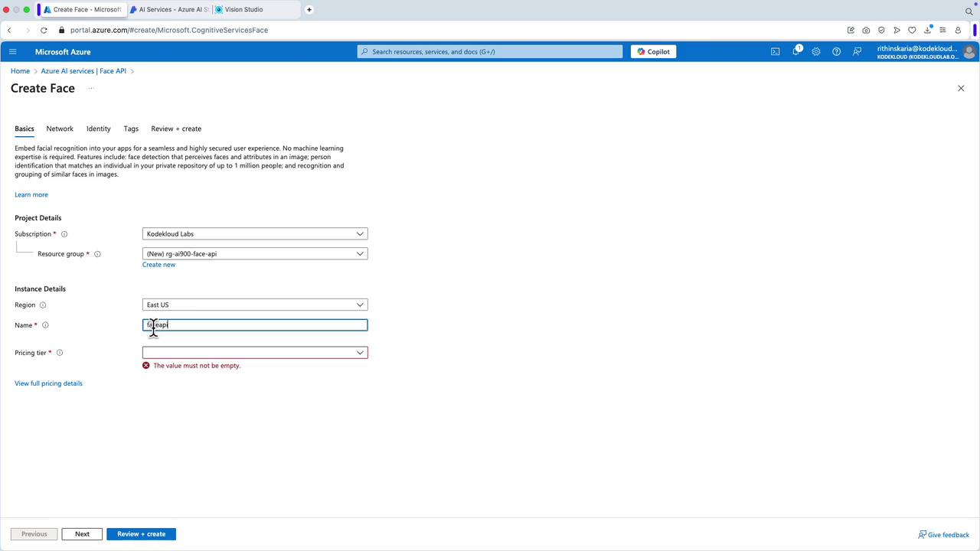This screenshot has width=980, height=551.
Task: Switch to AI Services browser tab
Action: click(168, 10)
